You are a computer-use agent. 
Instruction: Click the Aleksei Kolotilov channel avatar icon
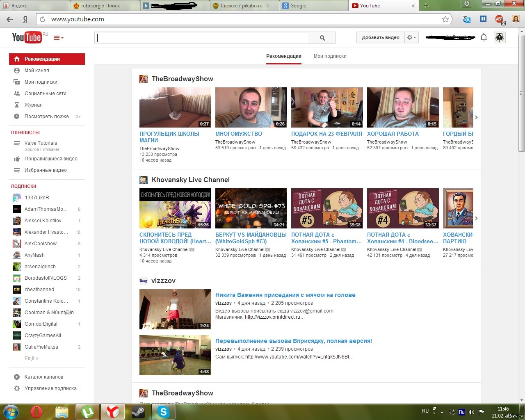point(17,221)
